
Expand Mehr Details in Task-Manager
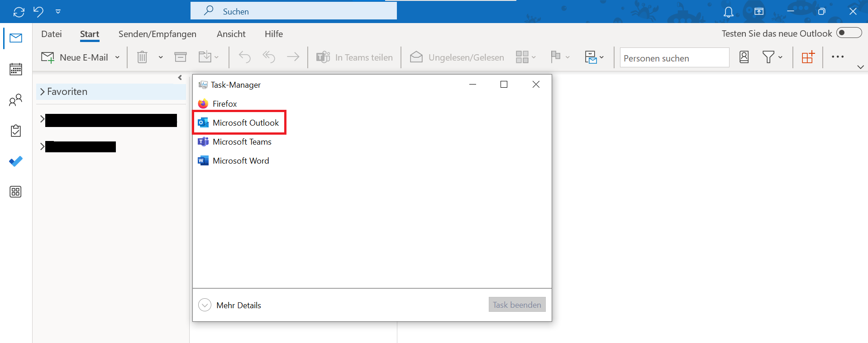click(x=230, y=305)
